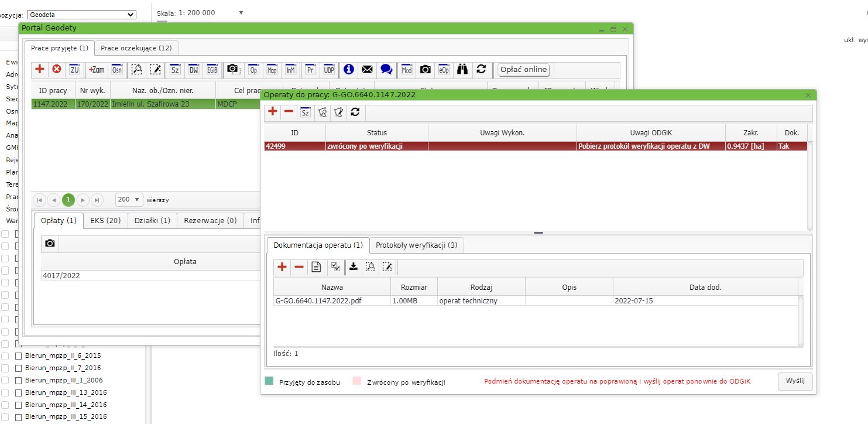Click the blue info icon in Portal Geodety toolbar
Screen dimensions: 868x424
point(349,70)
